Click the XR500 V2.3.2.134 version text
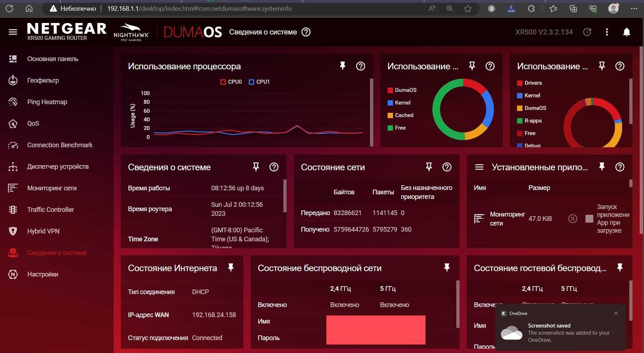The image size is (644, 353). click(x=544, y=32)
